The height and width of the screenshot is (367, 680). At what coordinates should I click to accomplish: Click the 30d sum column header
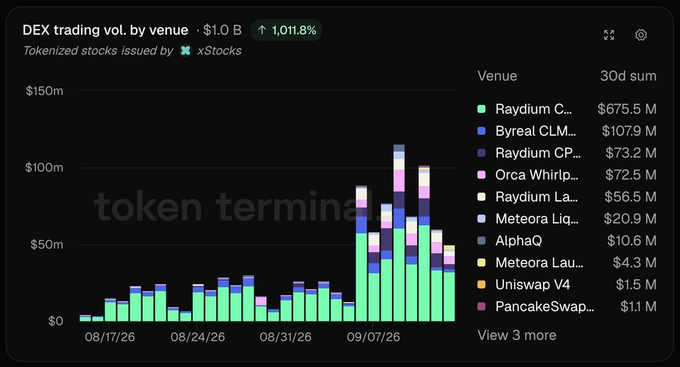point(628,76)
